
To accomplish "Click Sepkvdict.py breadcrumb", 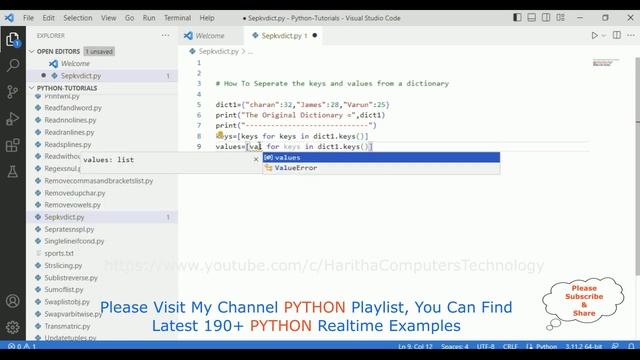I will click(218, 51).
